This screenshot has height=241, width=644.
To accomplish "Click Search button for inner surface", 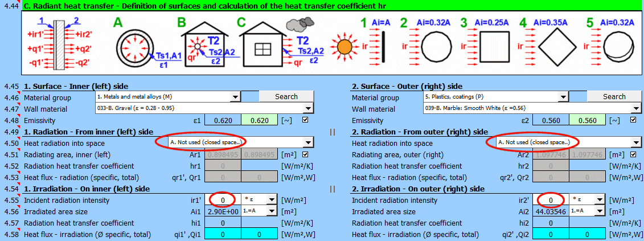I will (286, 97).
